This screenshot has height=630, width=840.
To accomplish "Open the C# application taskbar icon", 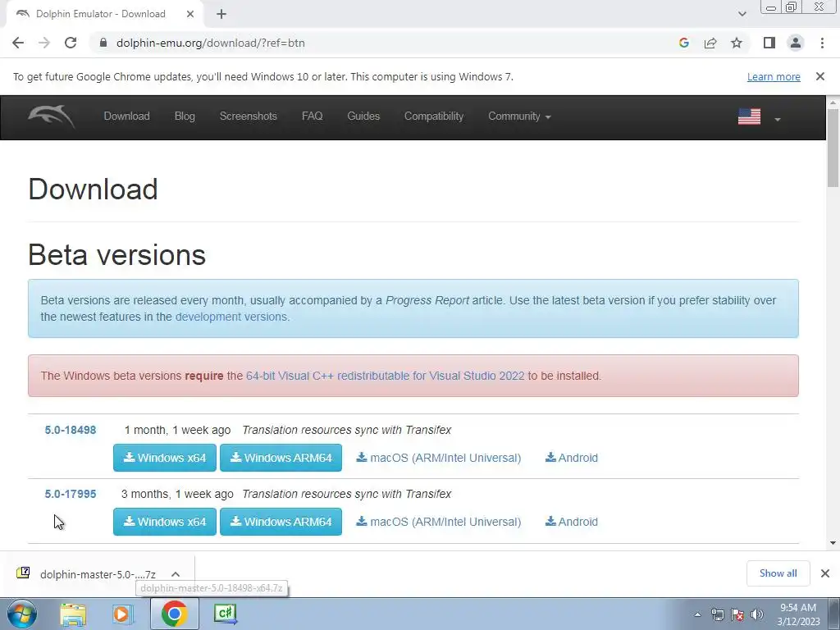I will (226, 614).
